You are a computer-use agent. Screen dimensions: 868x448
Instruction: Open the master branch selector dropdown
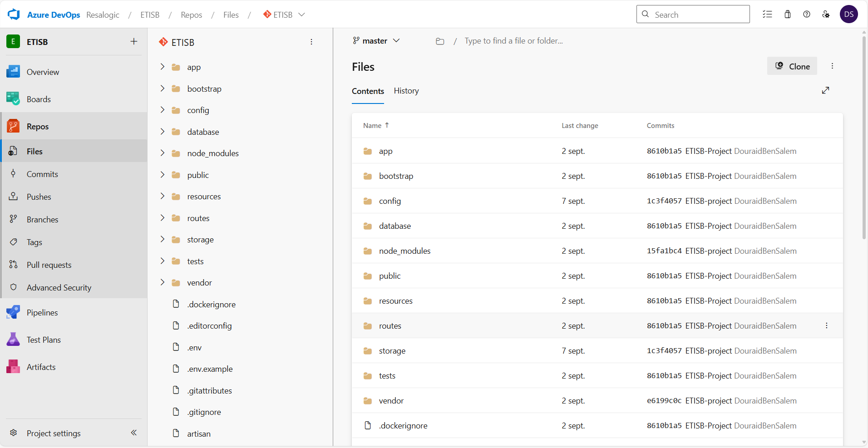coord(376,41)
